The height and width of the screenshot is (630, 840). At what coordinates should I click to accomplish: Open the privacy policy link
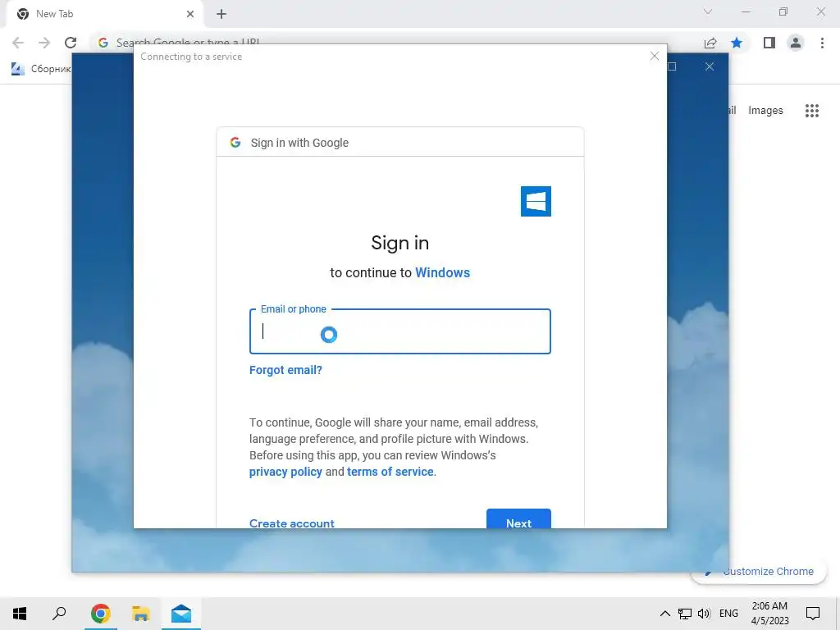(x=285, y=472)
